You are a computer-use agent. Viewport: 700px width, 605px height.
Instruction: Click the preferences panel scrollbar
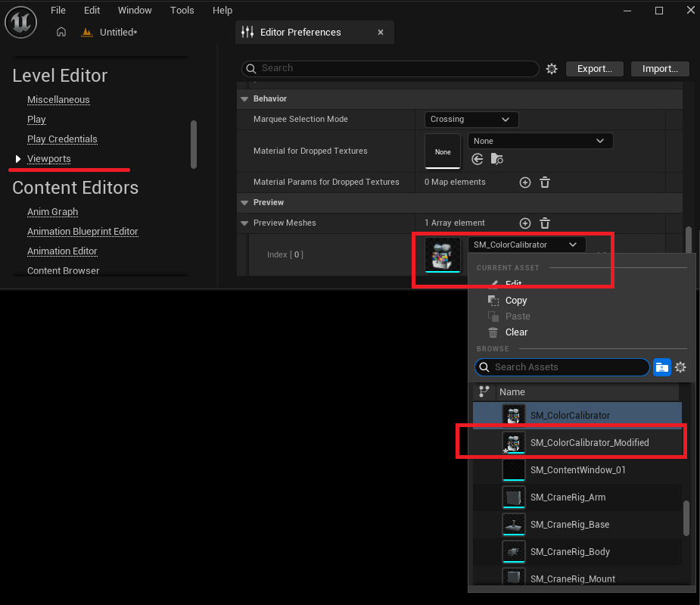[689, 239]
